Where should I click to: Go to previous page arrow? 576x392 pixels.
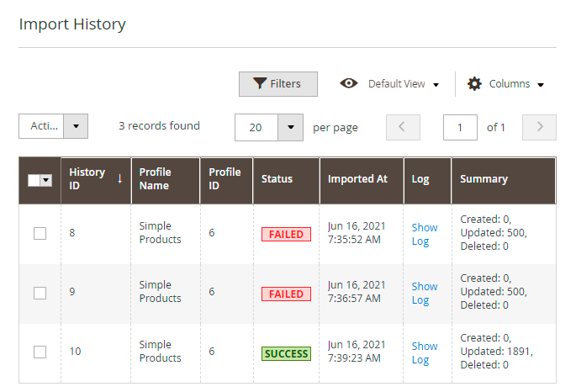click(403, 127)
